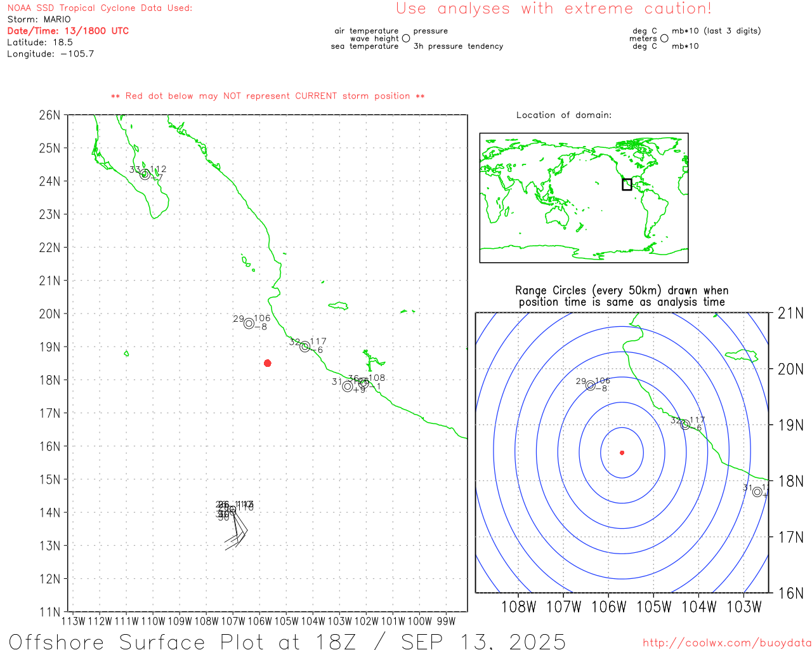Viewport: 812px width, 650px height.
Task: Click the red storm position dot on main map
Action: pos(268,363)
